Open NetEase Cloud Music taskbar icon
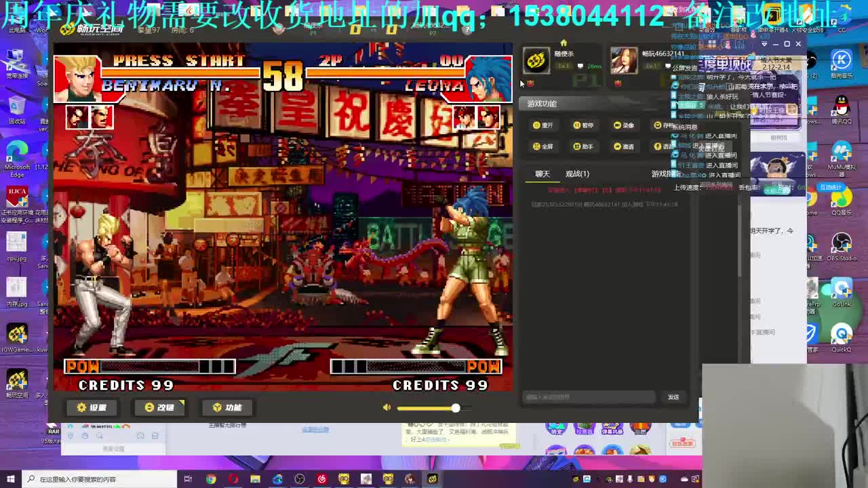Viewport: 868px width, 488px height. coord(321,479)
